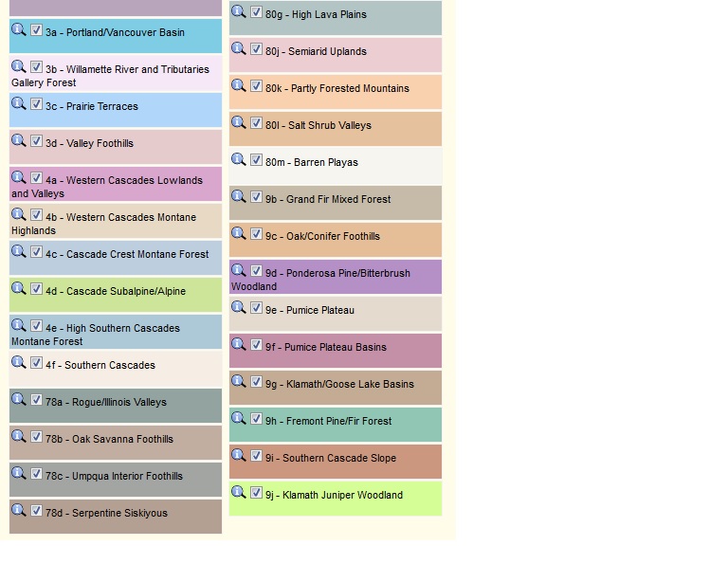Click zoom-info icon for 9j Klamath Juniper Woodland
This screenshot has width=728, height=582.
click(238, 492)
